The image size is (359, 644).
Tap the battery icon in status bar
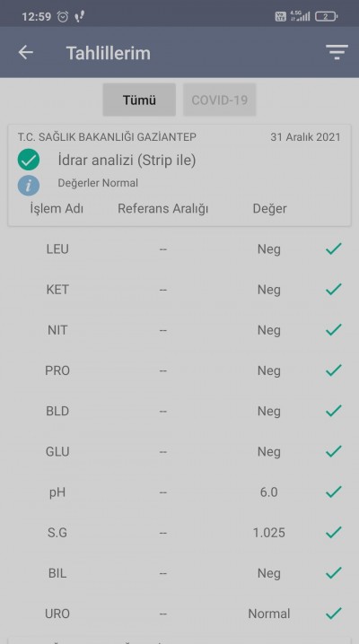pos(326,16)
